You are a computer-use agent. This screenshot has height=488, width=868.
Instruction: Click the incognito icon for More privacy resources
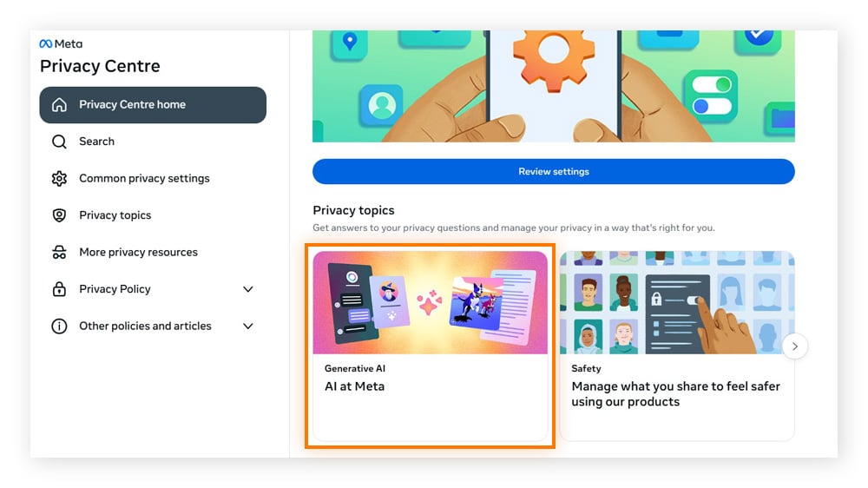pos(59,252)
